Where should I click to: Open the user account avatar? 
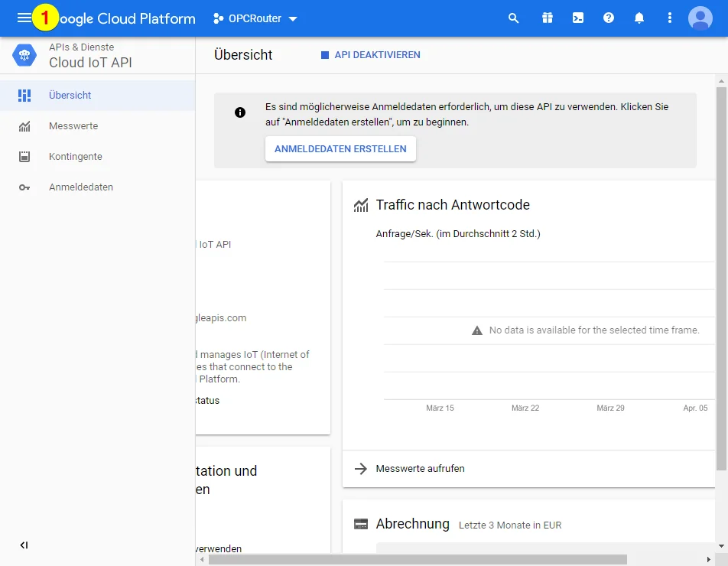[700, 18]
